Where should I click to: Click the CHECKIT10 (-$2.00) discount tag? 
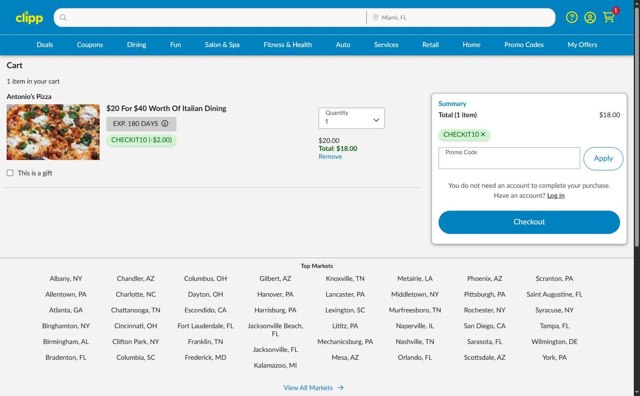tap(142, 140)
